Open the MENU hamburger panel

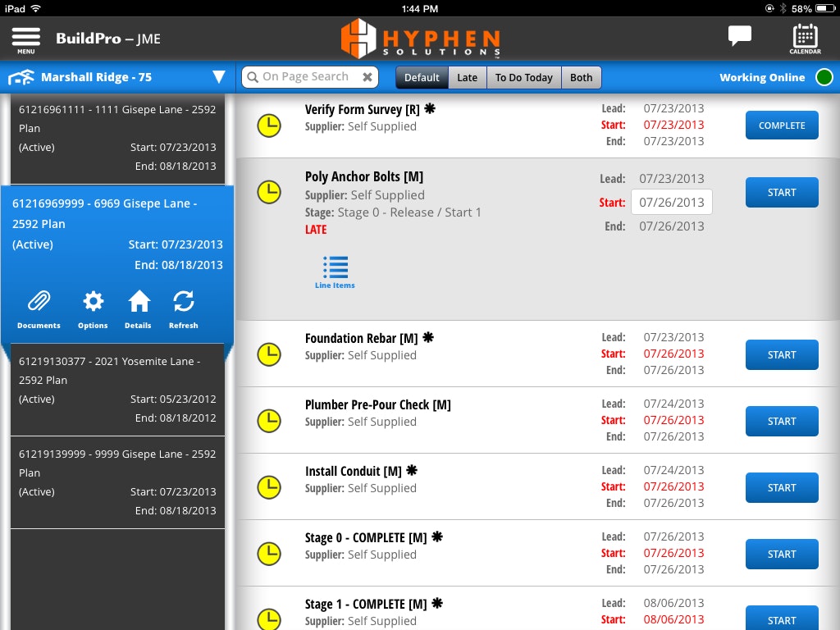pyautogui.click(x=25, y=38)
